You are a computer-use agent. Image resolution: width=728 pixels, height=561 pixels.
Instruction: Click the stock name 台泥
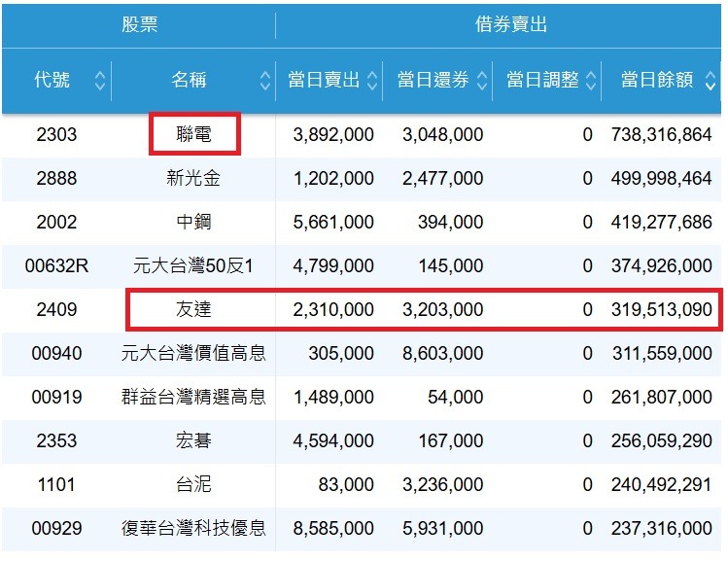[193, 485]
